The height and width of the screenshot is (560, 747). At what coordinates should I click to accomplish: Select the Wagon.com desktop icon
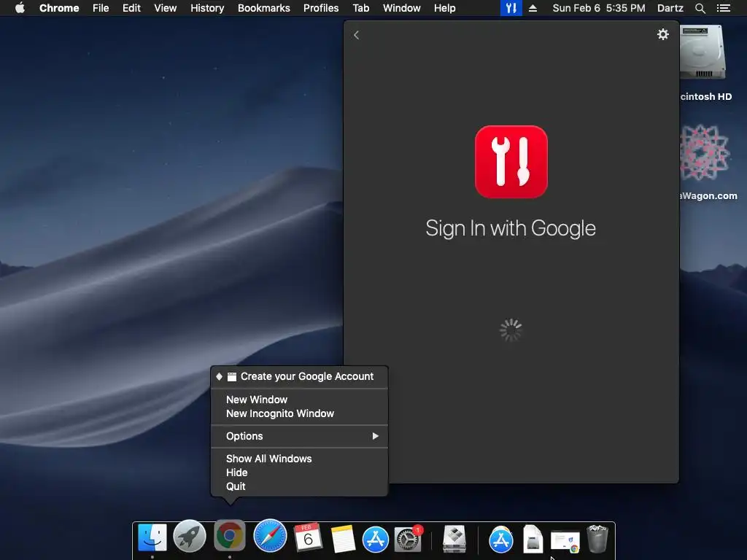(x=705, y=152)
